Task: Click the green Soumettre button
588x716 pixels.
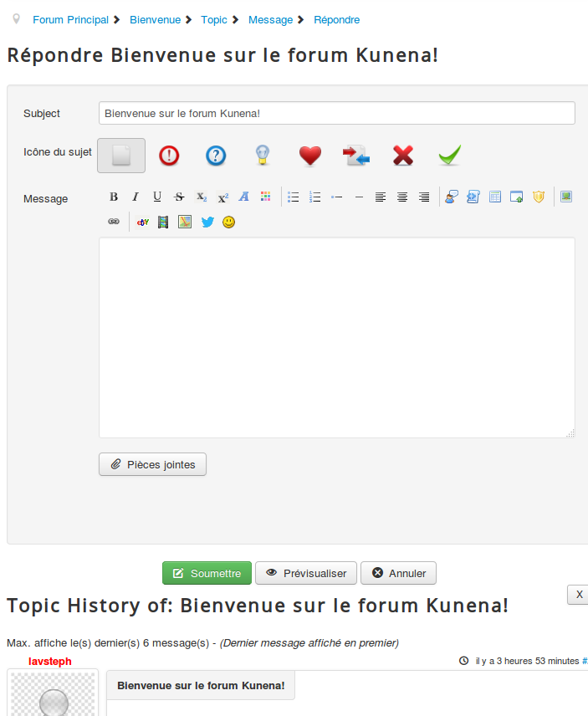Action: click(207, 573)
